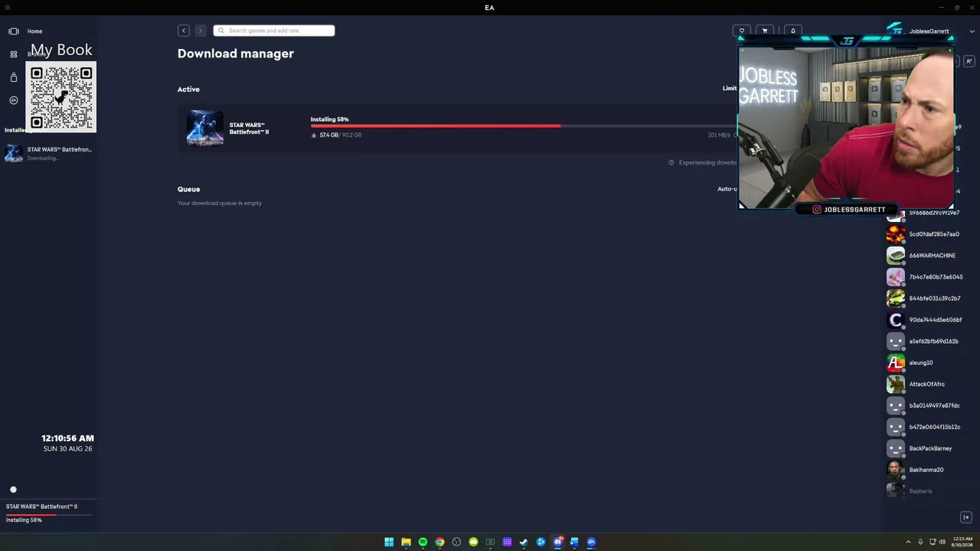Open friend Bakihanma20 in friends list

925,470
